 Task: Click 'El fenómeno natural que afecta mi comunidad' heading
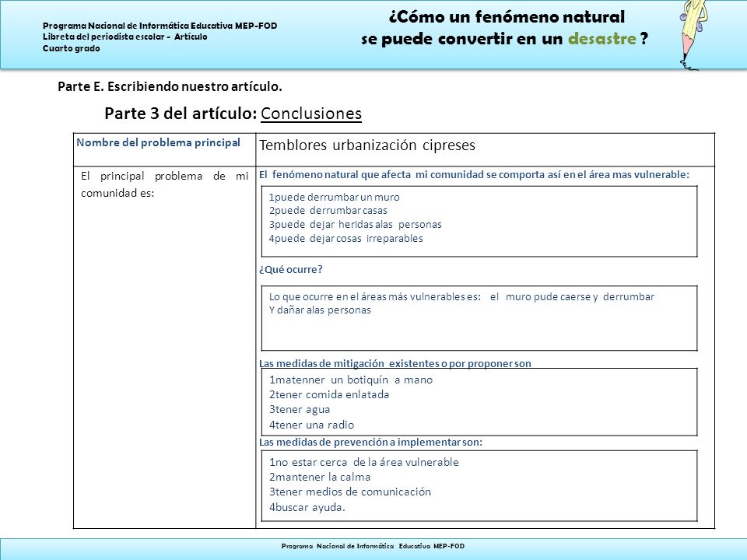(x=474, y=174)
